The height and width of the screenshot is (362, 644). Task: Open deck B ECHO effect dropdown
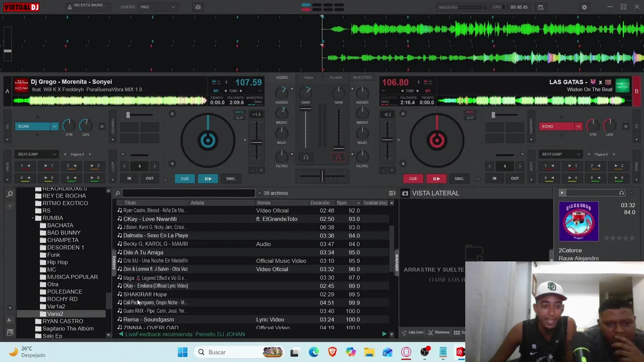tap(579, 126)
